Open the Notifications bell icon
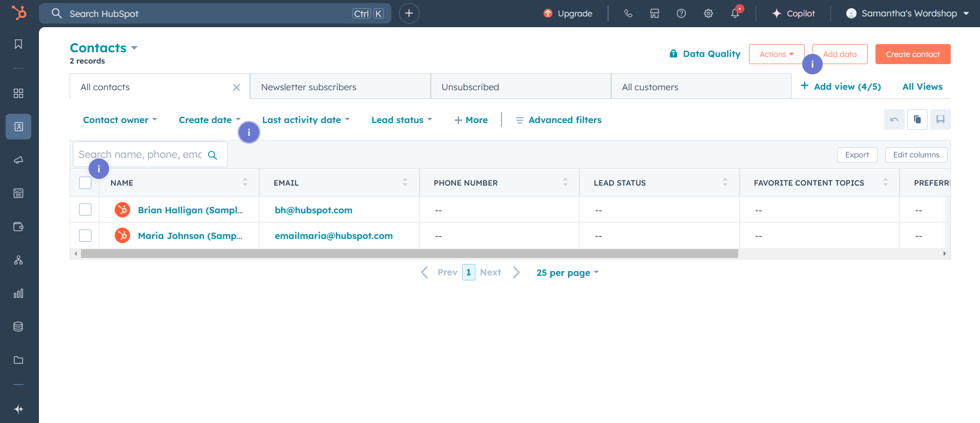The image size is (980, 423). point(735,13)
